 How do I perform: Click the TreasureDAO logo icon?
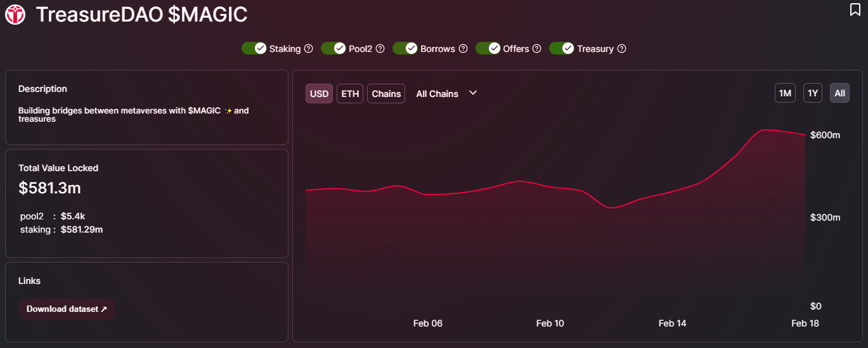point(15,14)
